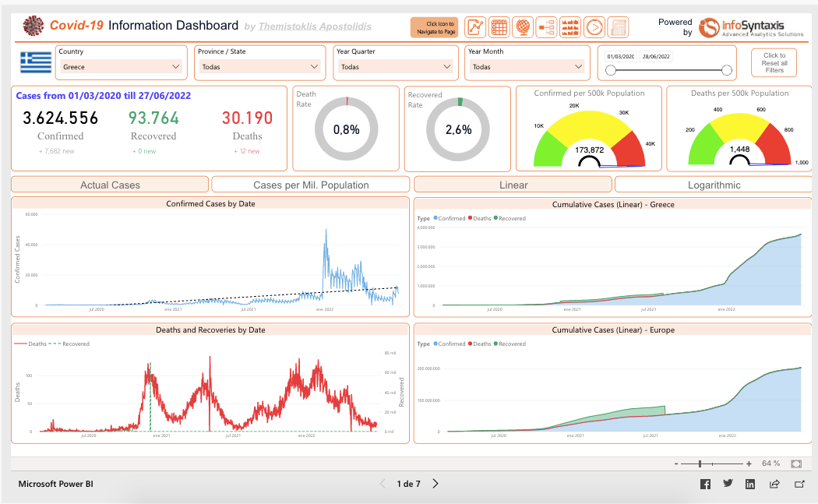Go to next report page arrow
818x504 pixels.
click(x=435, y=483)
